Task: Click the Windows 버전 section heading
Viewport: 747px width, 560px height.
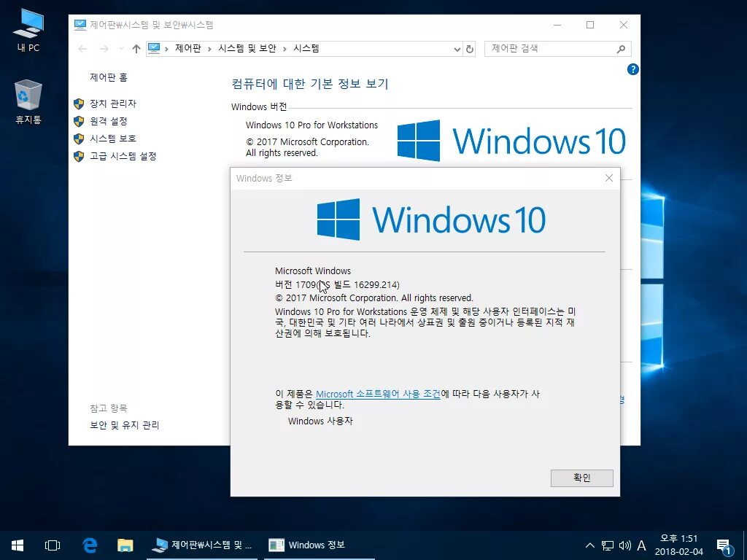Action: 259,107
